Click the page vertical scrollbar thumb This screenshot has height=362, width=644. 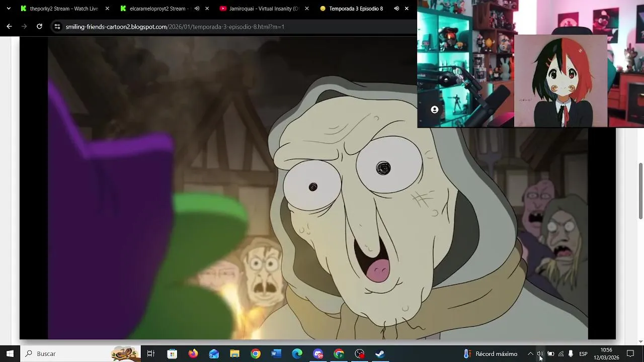[x=640, y=191]
